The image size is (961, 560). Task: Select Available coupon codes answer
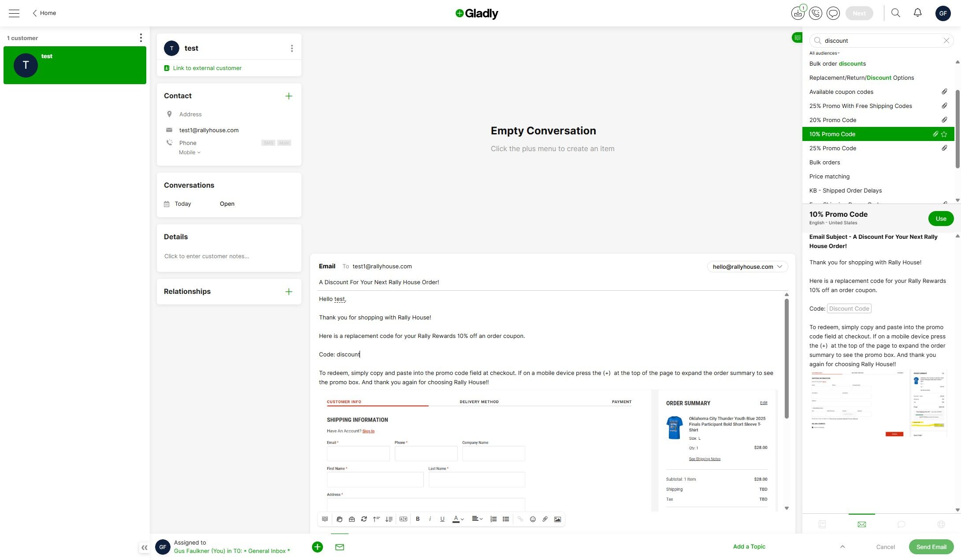point(878,92)
